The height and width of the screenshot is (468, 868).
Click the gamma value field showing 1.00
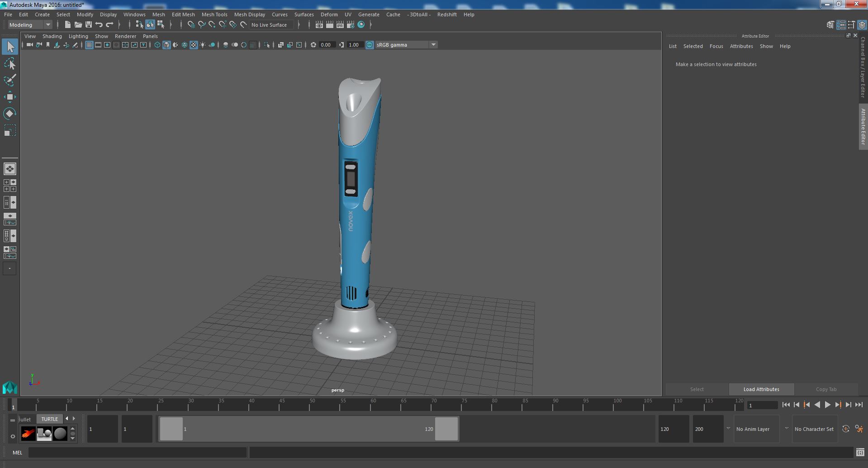point(356,45)
